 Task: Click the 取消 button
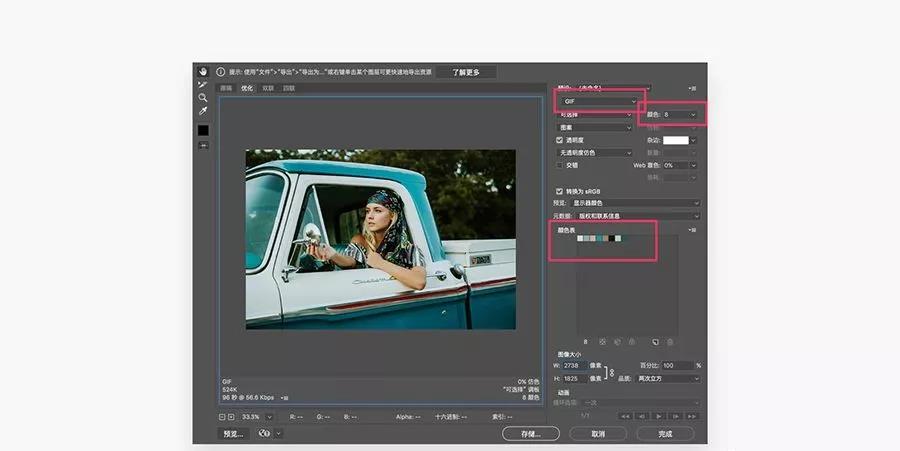click(x=598, y=434)
